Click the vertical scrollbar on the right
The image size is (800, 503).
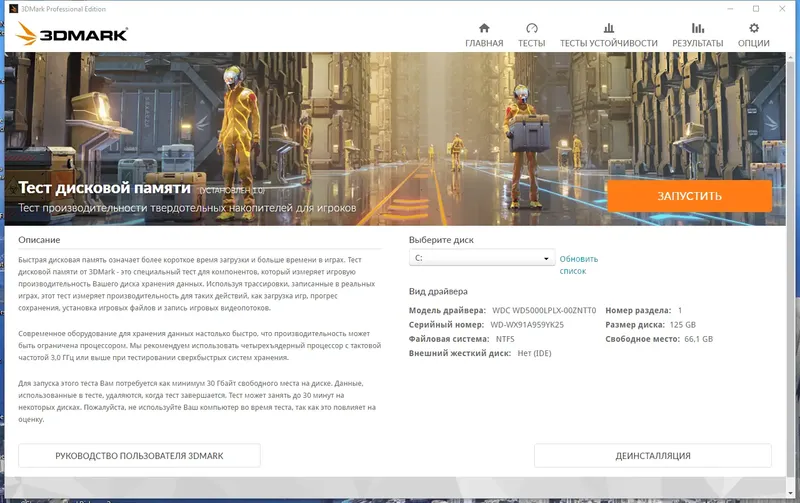791,270
